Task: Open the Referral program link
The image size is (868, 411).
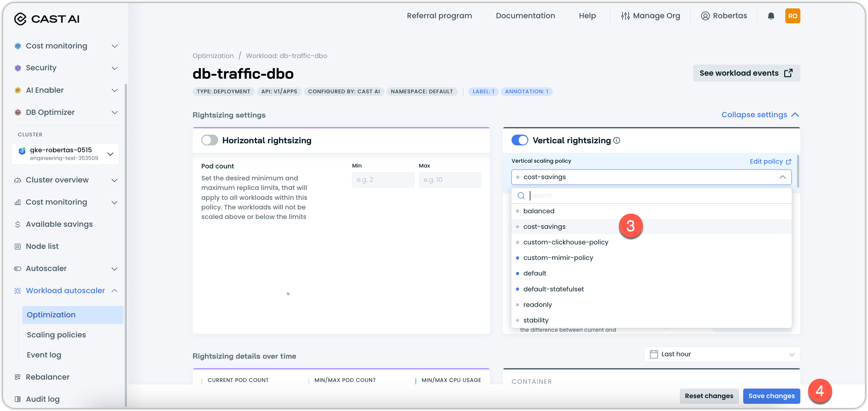Action: click(x=439, y=16)
